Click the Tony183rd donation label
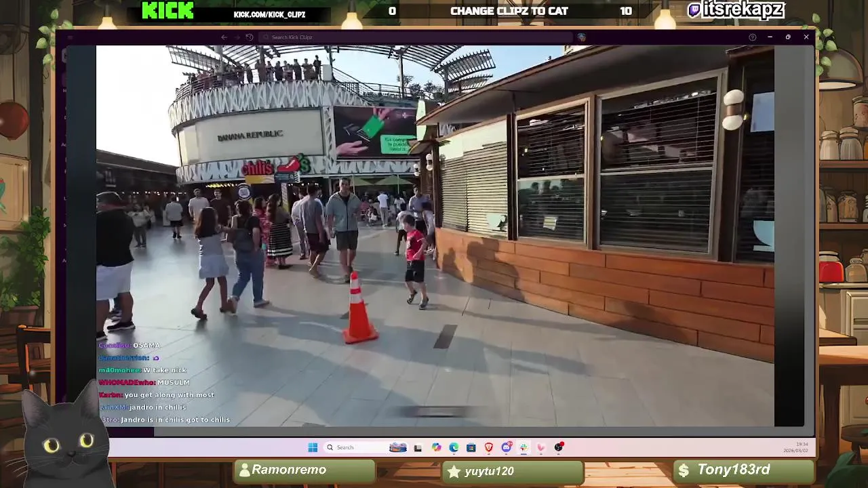Image resolution: width=868 pixels, height=488 pixels. point(734,470)
